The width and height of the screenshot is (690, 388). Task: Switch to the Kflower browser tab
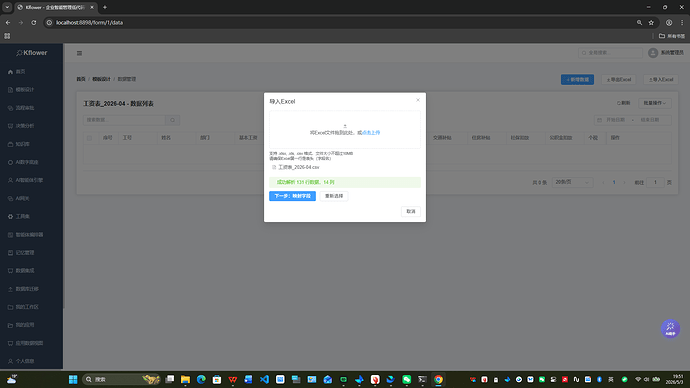[55, 7]
